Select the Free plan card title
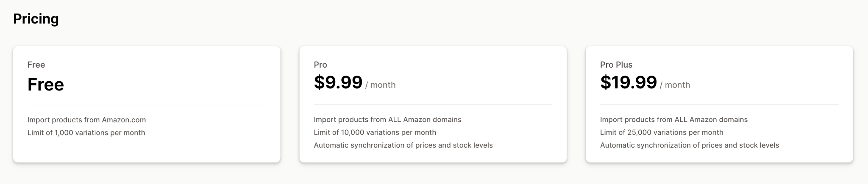Screen dimensions: 868x184 pos(36,65)
